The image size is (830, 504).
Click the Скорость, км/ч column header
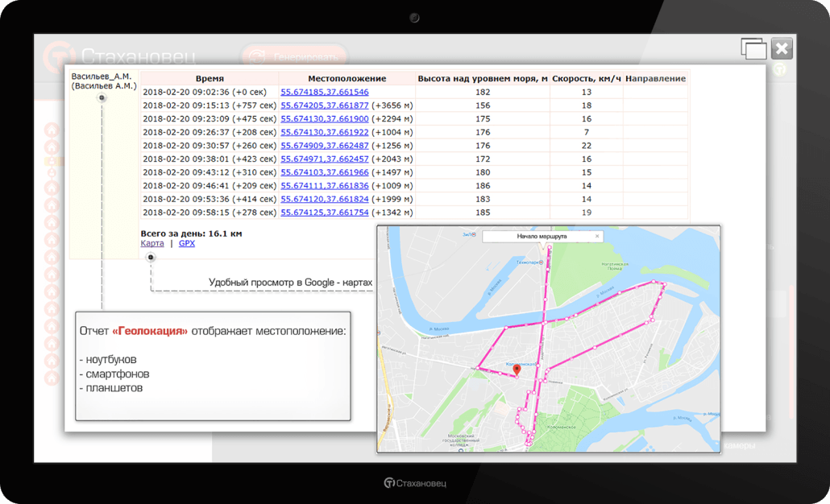(587, 78)
